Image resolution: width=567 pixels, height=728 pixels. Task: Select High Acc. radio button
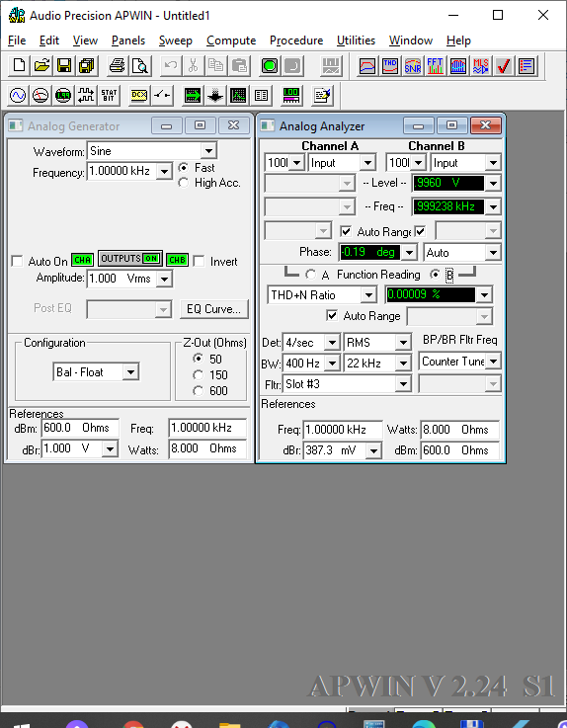pos(184,183)
